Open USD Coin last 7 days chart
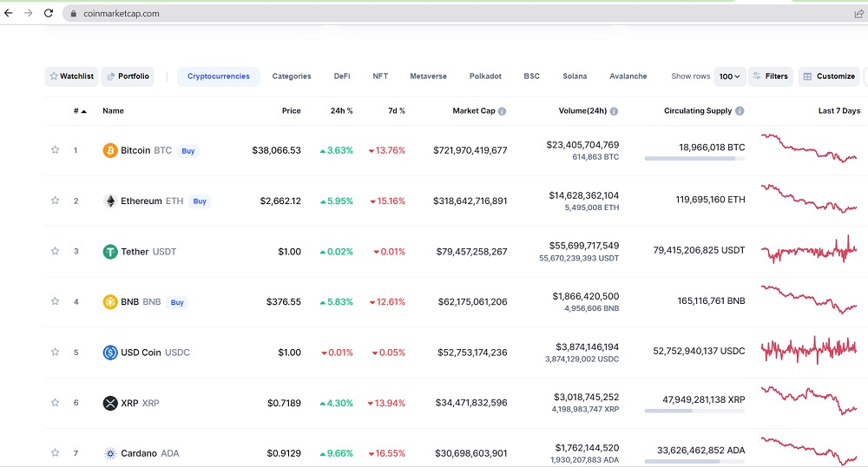 point(809,349)
